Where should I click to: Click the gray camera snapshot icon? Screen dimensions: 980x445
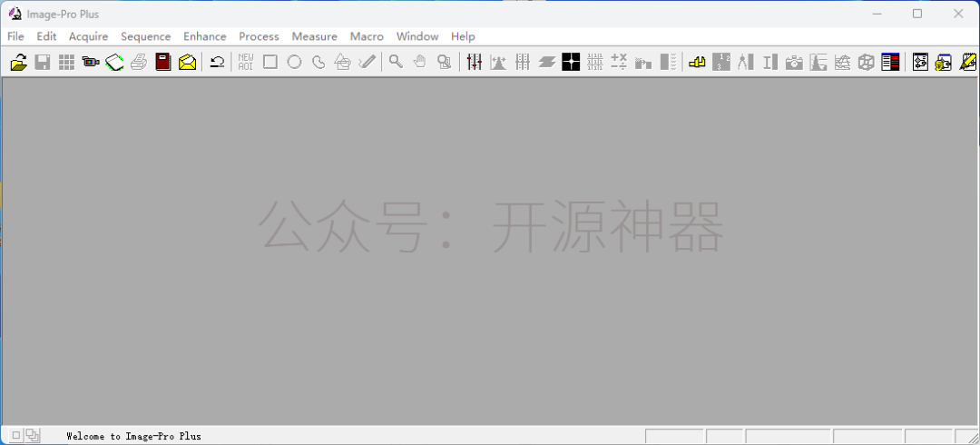click(794, 62)
